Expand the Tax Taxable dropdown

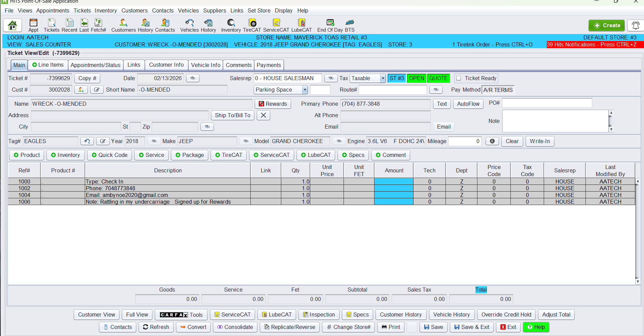[383, 78]
